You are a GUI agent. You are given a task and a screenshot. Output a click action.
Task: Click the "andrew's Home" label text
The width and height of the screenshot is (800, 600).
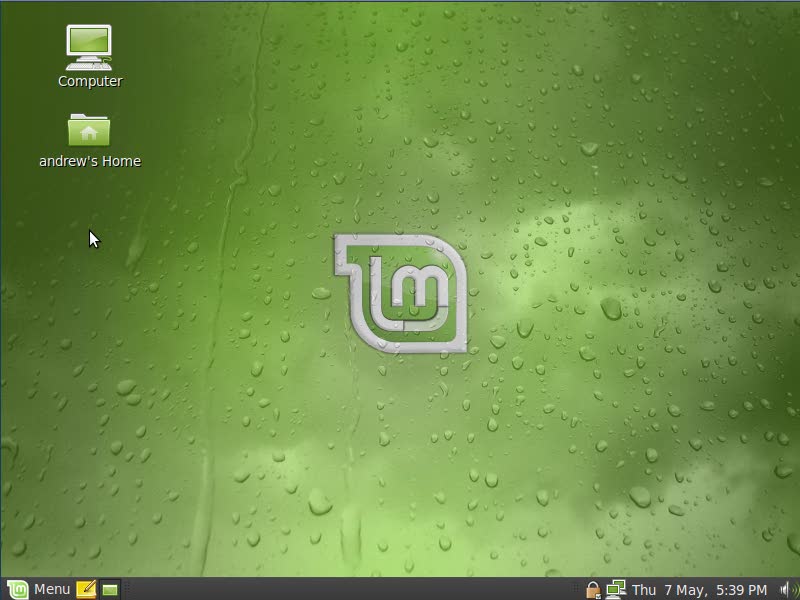click(x=90, y=161)
